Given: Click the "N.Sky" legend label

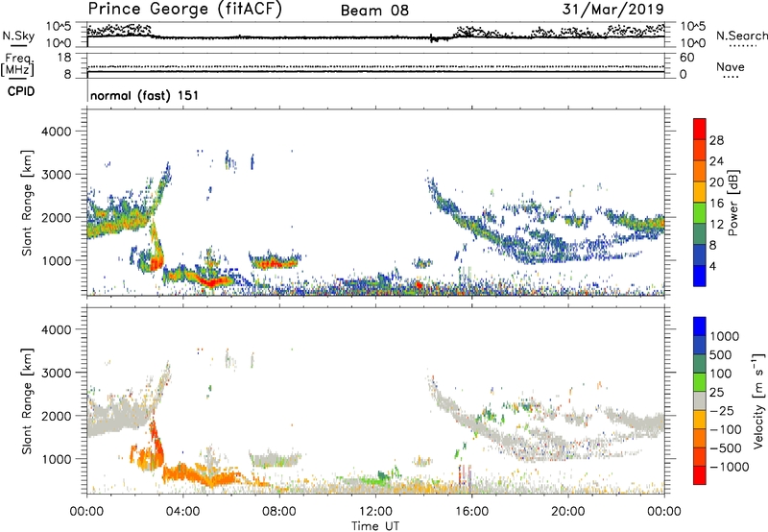Looking at the screenshot, I should pos(18,36).
